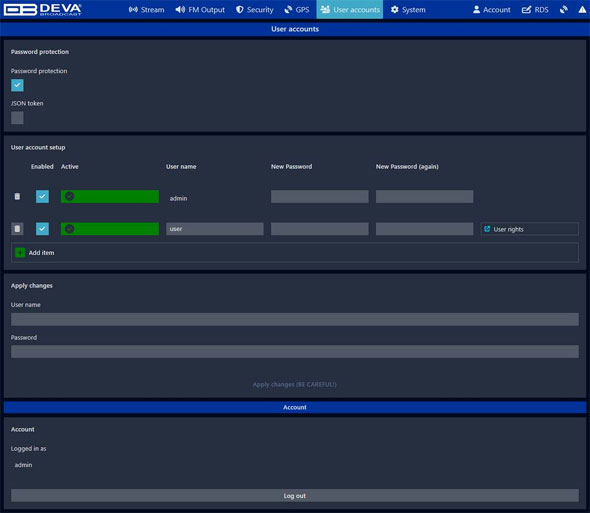This screenshot has width=590, height=513.
Task: Open the Account page in top bar
Action: point(491,9)
